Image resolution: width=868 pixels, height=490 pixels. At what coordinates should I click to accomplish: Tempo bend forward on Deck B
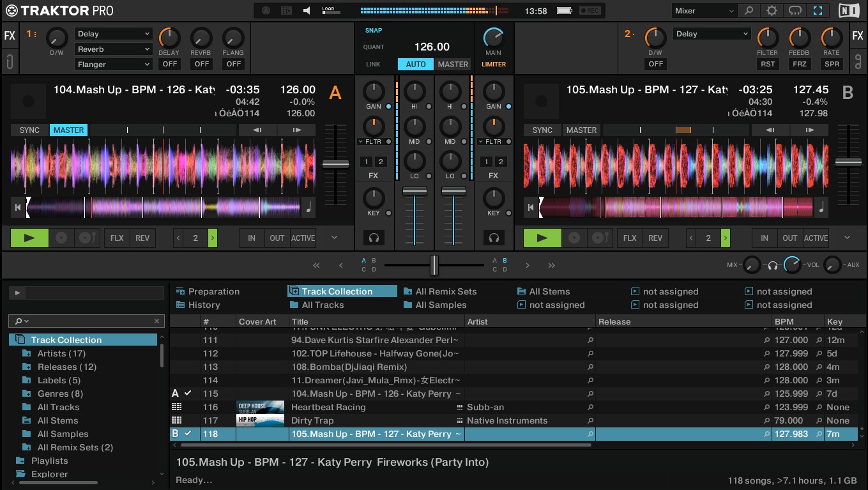810,130
